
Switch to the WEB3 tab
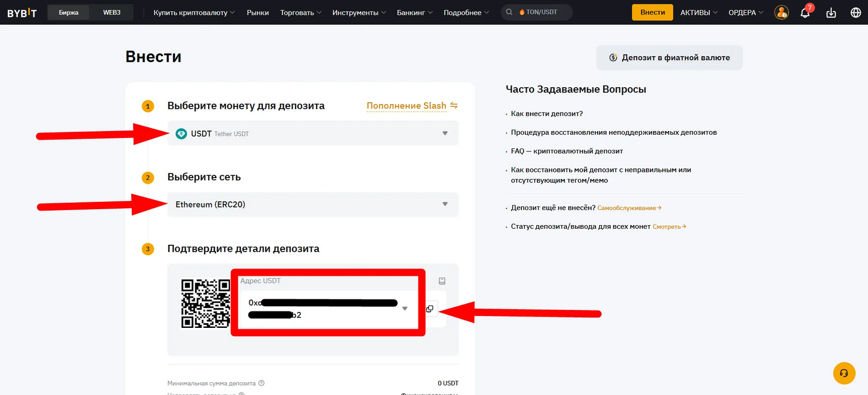(112, 12)
